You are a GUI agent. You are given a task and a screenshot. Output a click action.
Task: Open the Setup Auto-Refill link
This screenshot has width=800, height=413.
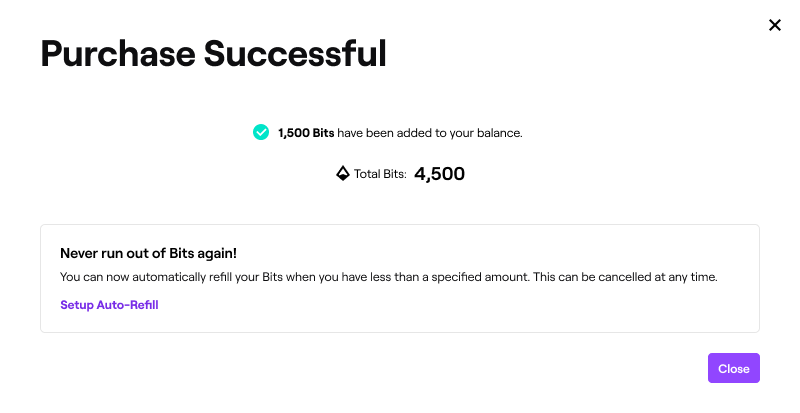pos(109,305)
